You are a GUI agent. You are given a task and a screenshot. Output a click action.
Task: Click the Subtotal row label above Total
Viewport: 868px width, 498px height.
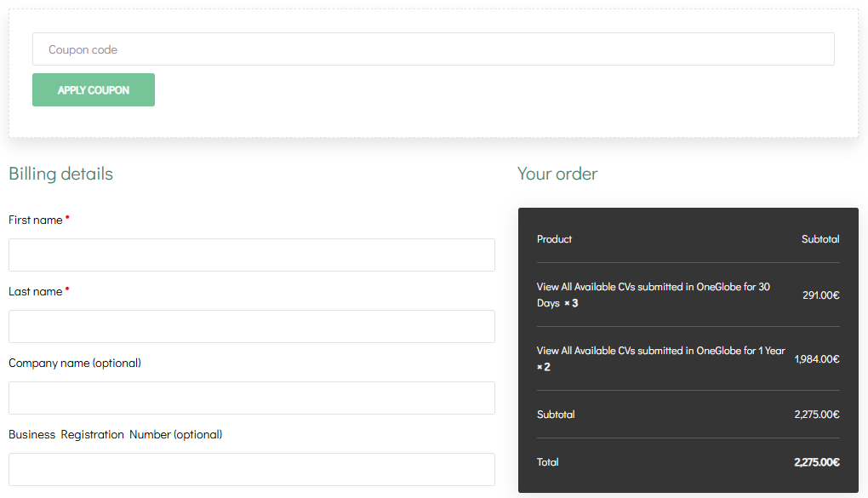(x=556, y=415)
